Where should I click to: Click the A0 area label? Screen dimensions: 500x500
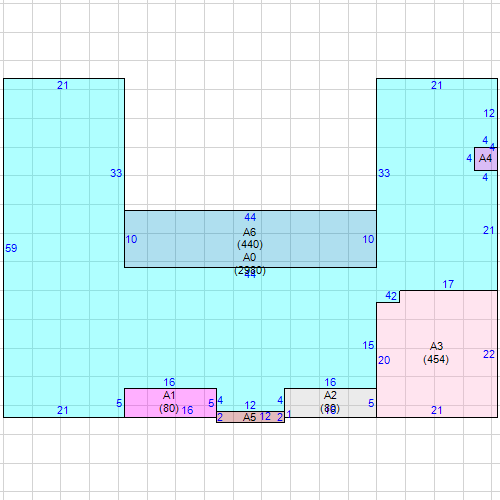pyautogui.click(x=249, y=257)
